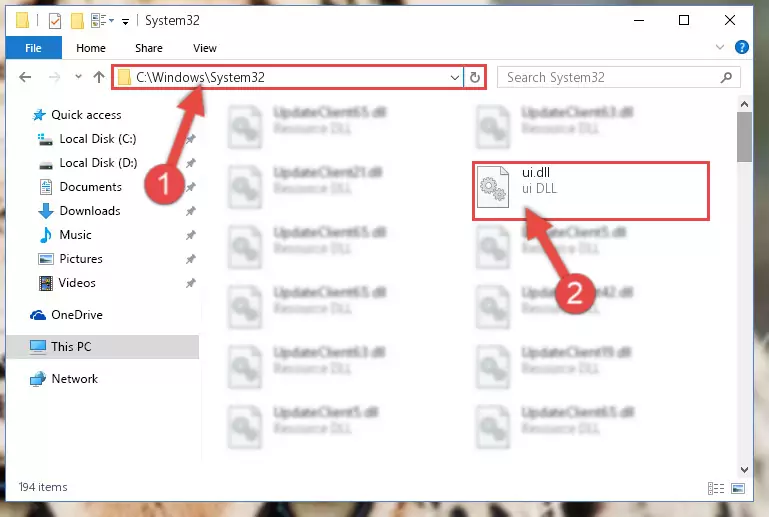Expand the address bar history dropdown
This screenshot has height=517, width=769.
pos(455,78)
